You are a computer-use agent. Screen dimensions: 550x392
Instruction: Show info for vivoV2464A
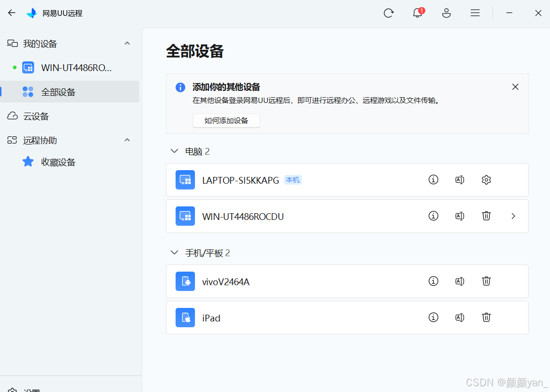[433, 281]
